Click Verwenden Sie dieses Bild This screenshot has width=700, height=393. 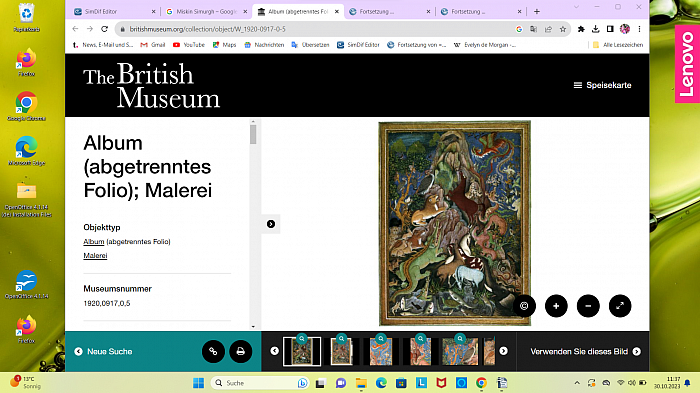pyautogui.click(x=585, y=351)
